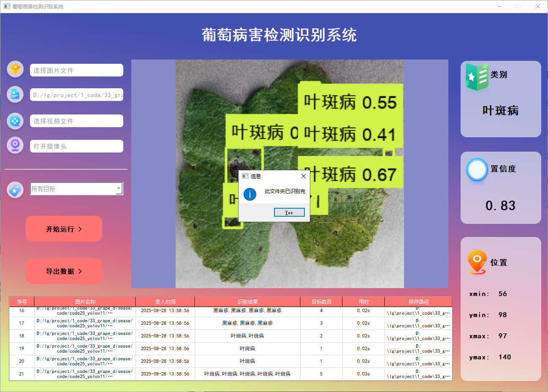Select row 17 index cell
The height and width of the screenshot is (392, 548).
(x=22, y=323)
